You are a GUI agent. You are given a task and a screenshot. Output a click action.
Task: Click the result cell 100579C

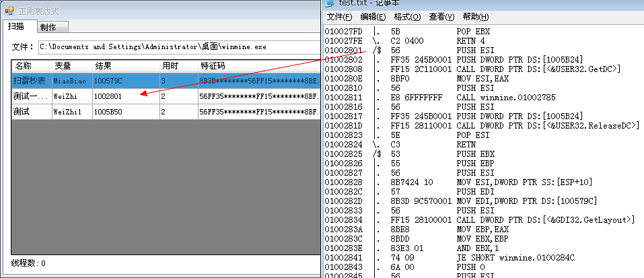click(x=126, y=81)
